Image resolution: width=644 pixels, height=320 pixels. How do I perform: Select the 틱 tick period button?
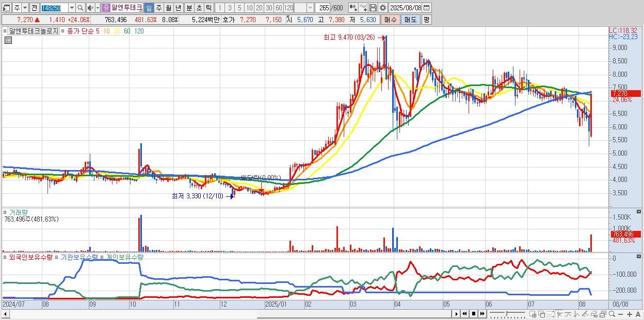208,8
